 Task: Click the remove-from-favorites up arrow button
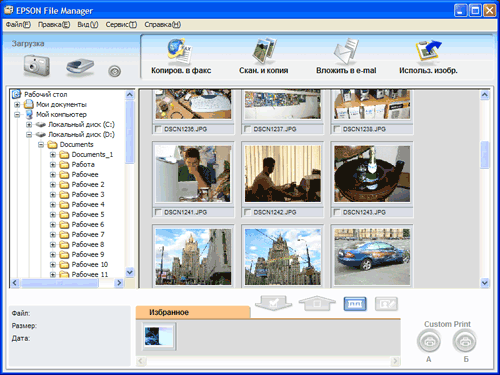[x=317, y=303]
